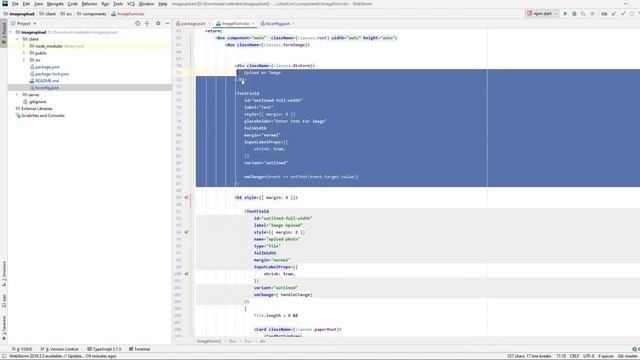Select package-lock.json in the project tree
Screen dimensions: 640x360
52,74
